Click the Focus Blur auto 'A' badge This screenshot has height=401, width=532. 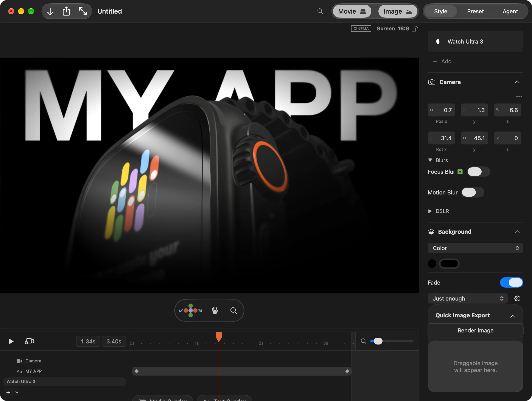pyautogui.click(x=460, y=172)
